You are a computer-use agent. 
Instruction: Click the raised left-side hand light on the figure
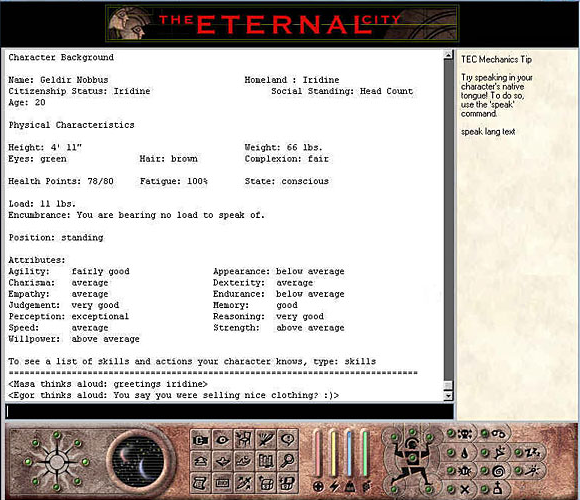pyautogui.click(x=394, y=438)
